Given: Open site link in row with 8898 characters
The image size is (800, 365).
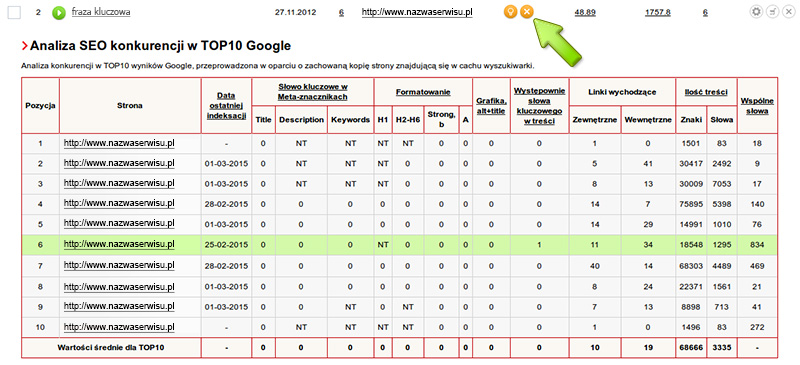Looking at the screenshot, I should (x=119, y=306).
